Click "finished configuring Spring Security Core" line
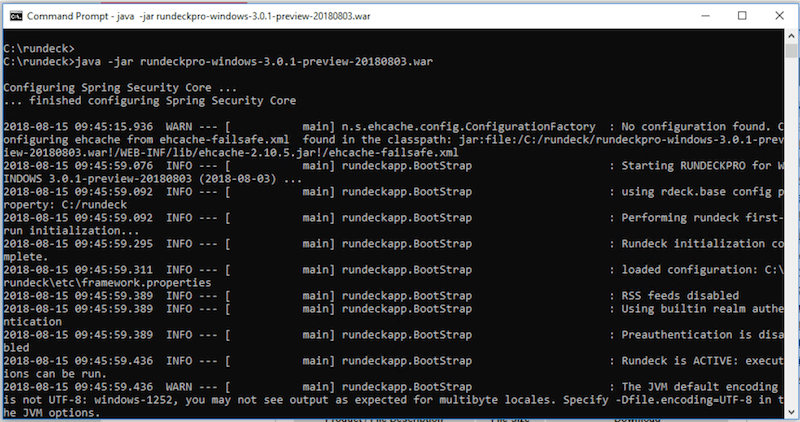800x422 pixels. point(150,101)
